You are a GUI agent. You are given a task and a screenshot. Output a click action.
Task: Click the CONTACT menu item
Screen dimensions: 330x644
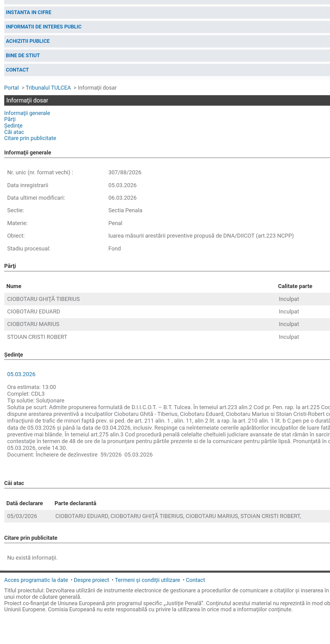[17, 70]
